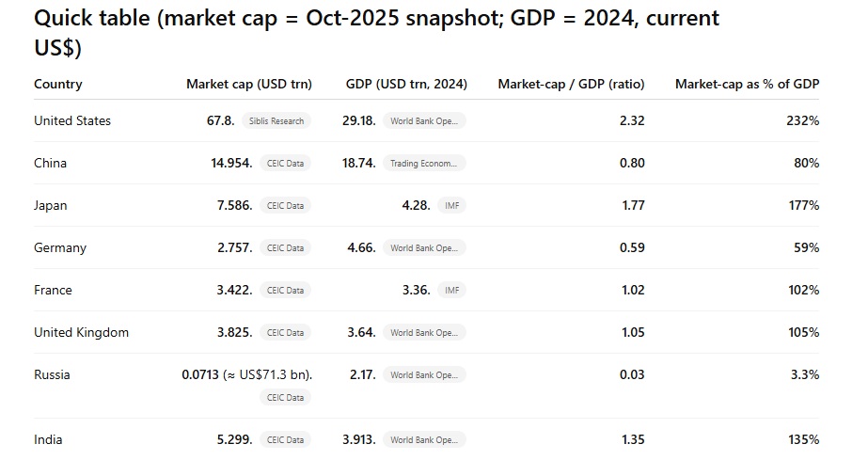Click World Bank source for India GDP

423,440
